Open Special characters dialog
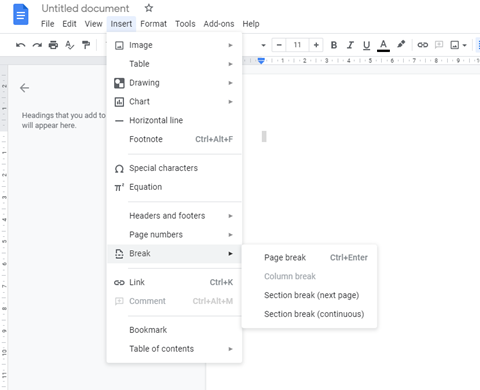Screen dimensions: 480x390 pos(174,168)
